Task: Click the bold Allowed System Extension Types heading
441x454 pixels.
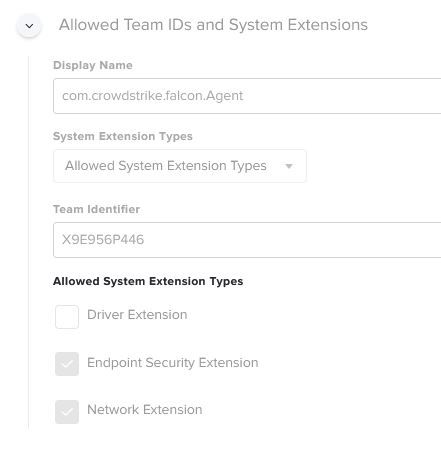Action: point(148,281)
